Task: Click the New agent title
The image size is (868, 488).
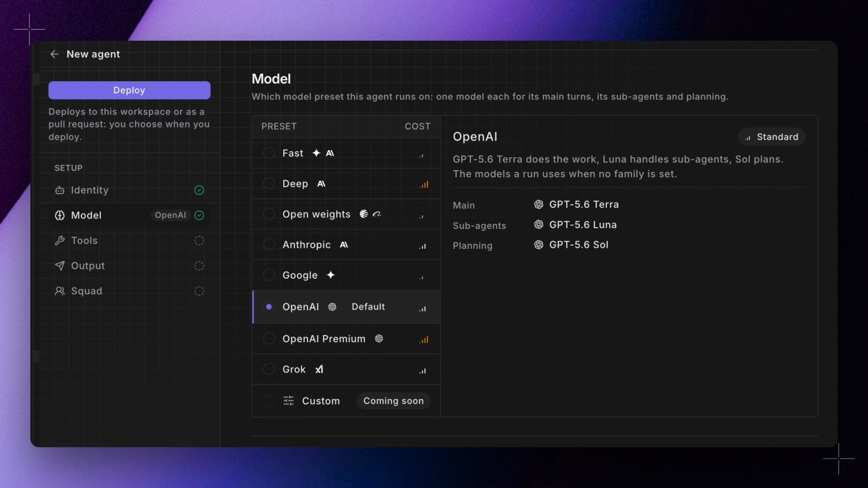Action: 93,54
